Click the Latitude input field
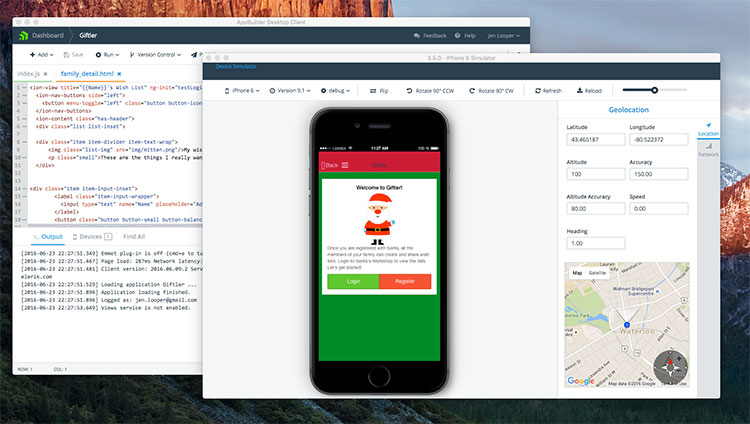Image resolution: width=750 pixels, height=424 pixels. click(596, 140)
